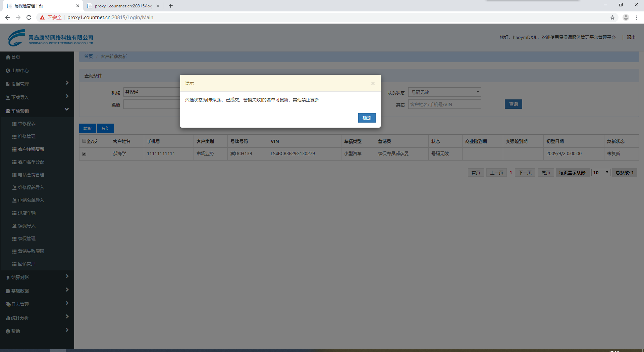Click the 客户姓名/手机号/VIN search field
This screenshot has height=352, width=644.
point(445,104)
